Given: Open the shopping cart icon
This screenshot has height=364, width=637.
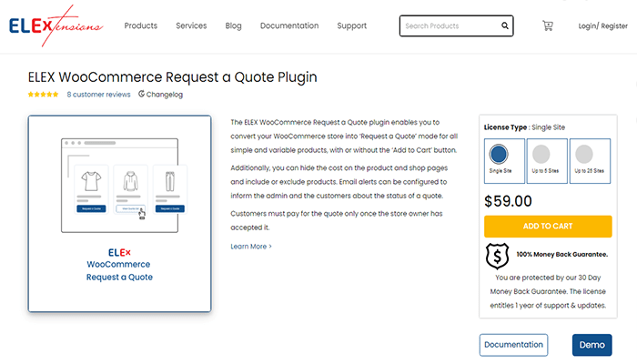Looking at the screenshot, I should (x=548, y=26).
